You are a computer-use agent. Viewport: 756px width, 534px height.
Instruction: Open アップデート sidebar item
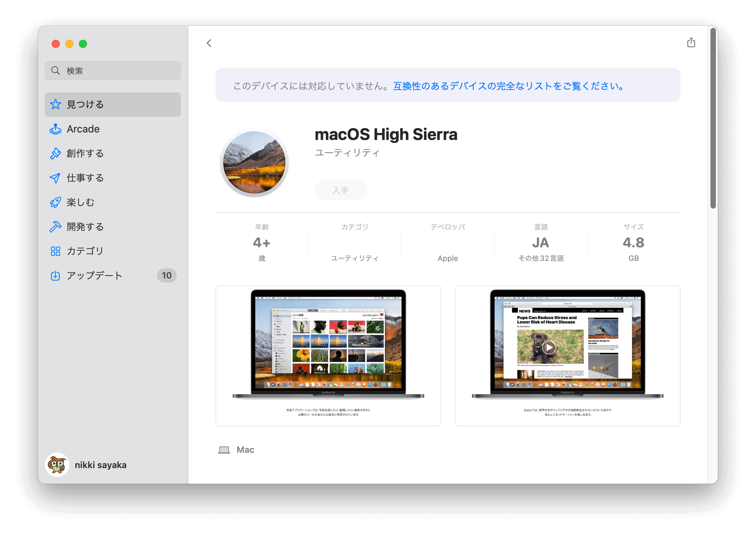pyautogui.click(x=113, y=275)
